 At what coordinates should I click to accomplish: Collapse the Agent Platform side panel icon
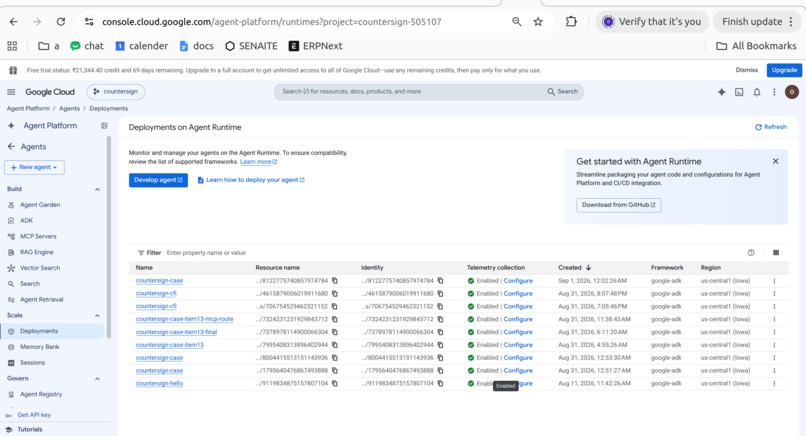104,125
